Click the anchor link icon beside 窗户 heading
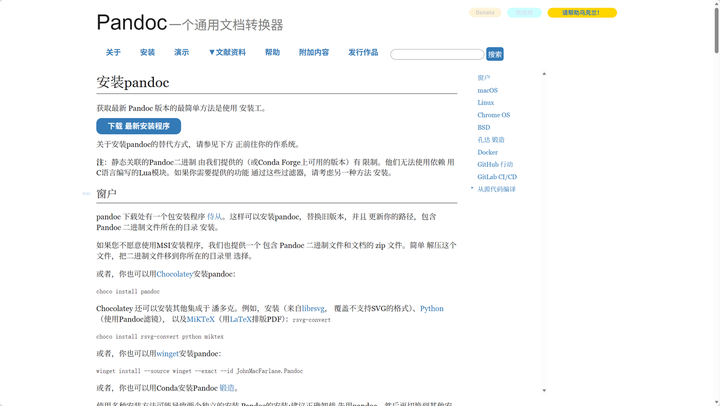The width and height of the screenshot is (720, 406). (x=86, y=193)
